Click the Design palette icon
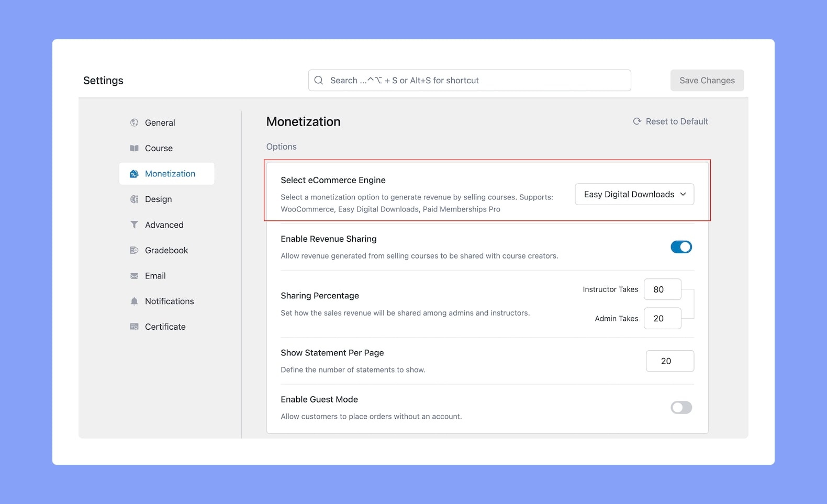Viewport: 827px width, 504px height. click(135, 199)
